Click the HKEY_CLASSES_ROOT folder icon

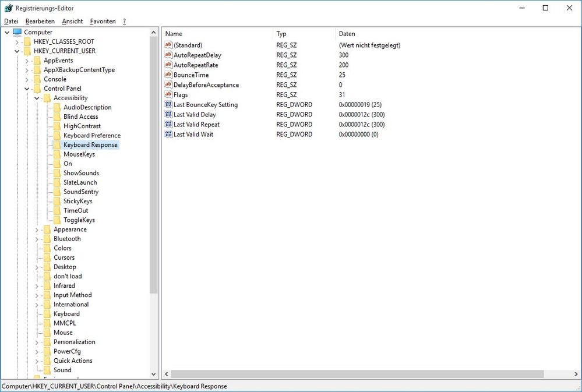[27, 42]
